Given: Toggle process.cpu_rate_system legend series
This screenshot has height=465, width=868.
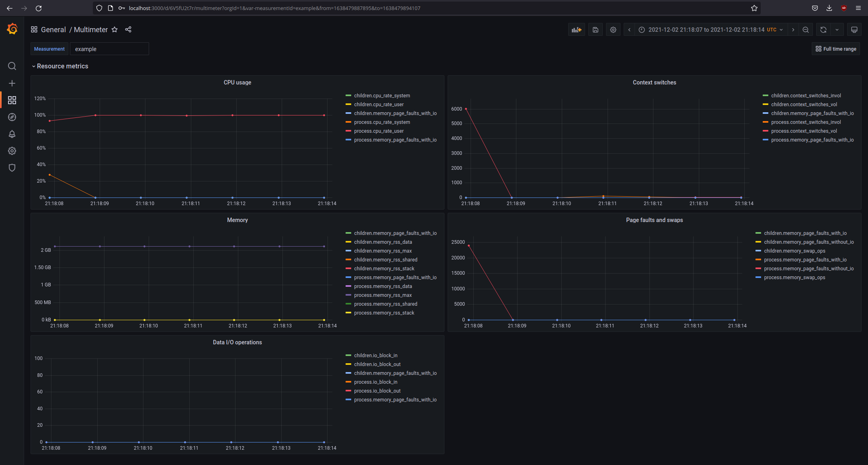Looking at the screenshot, I should (382, 122).
